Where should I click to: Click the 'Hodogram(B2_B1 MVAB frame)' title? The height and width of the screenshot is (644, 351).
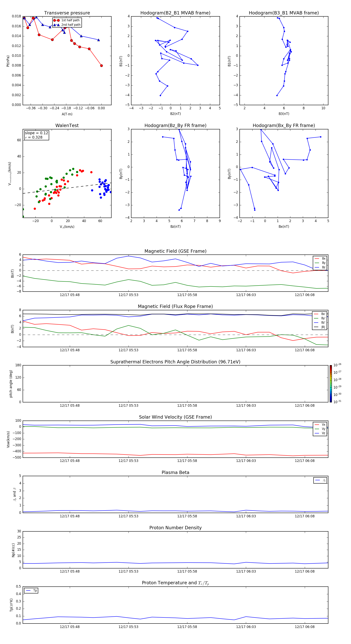click(175, 13)
